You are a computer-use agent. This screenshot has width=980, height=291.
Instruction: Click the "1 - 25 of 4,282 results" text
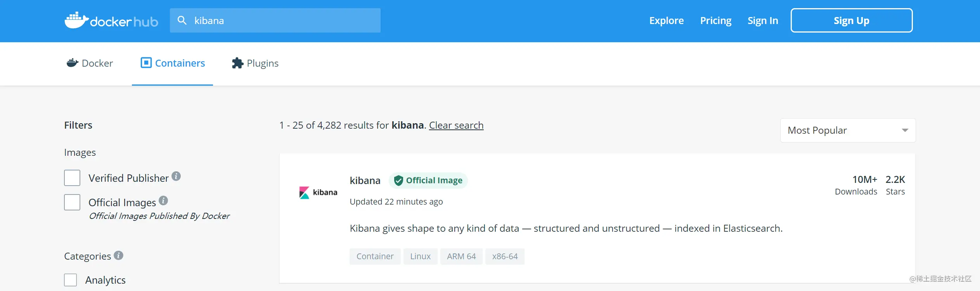pyautogui.click(x=334, y=125)
